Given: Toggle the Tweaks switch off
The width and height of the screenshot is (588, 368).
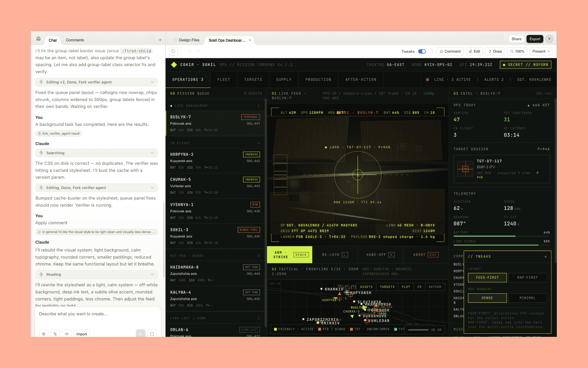Looking at the screenshot, I should click(x=422, y=51).
